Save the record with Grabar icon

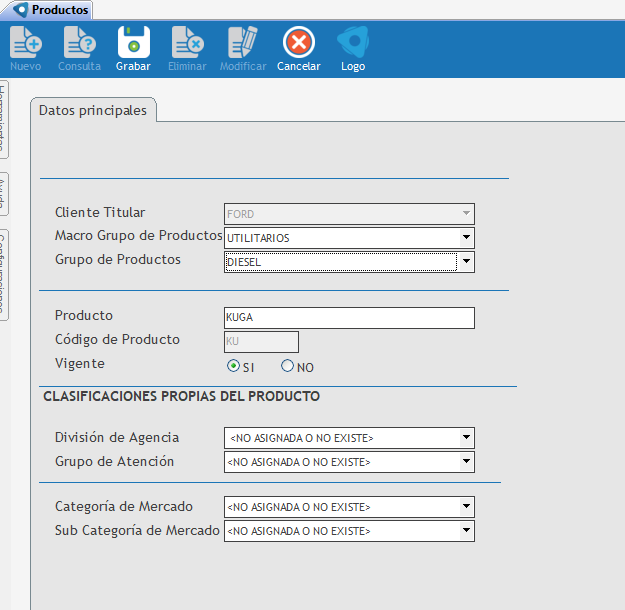[x=133, y=43]
